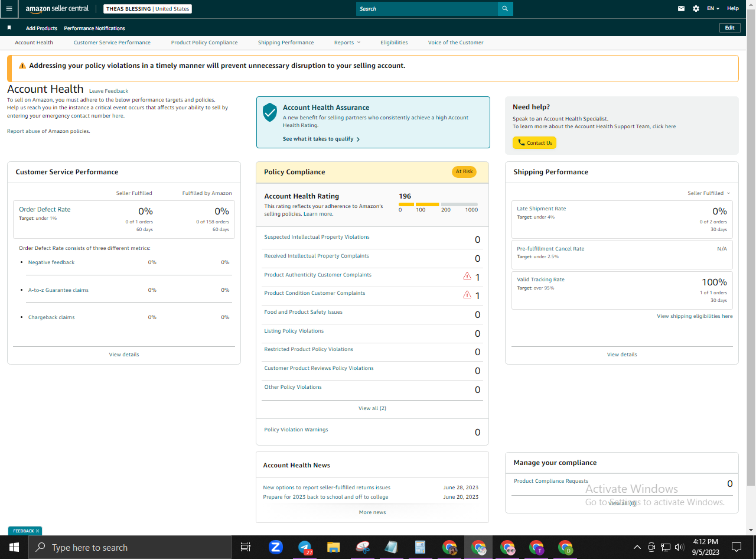Screen dimensions: 756x559
Task: Open Policy Violation Warnings row
Action: point(372,431)
